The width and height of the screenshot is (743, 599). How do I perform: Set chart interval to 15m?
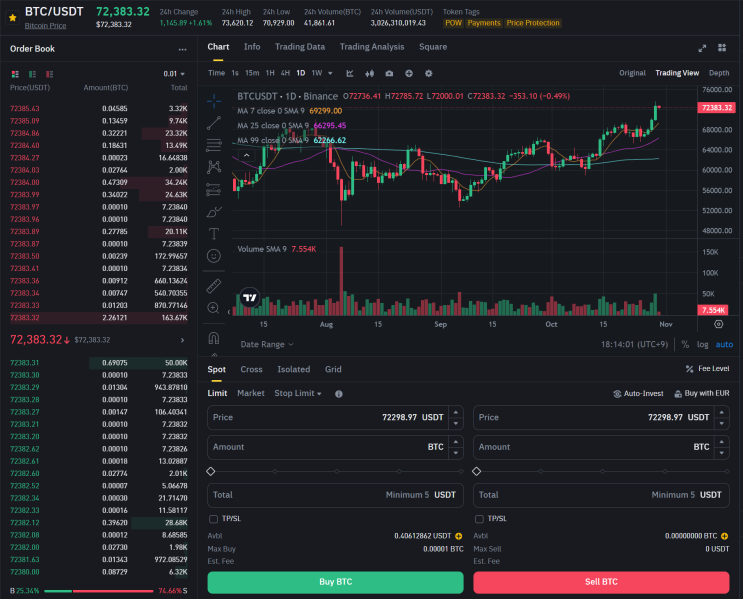tap(252, 73)
